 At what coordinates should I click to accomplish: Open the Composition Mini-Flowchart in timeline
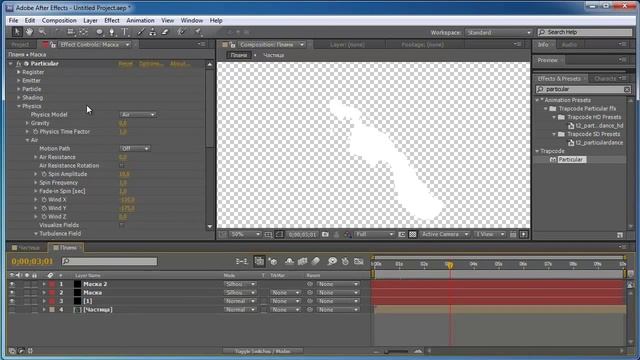241,261
